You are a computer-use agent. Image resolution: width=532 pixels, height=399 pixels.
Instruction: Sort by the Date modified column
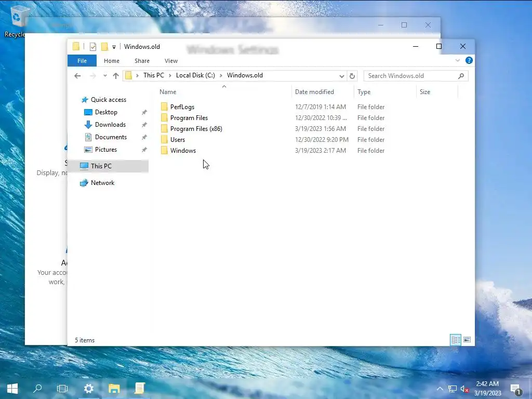click(314, 91)
